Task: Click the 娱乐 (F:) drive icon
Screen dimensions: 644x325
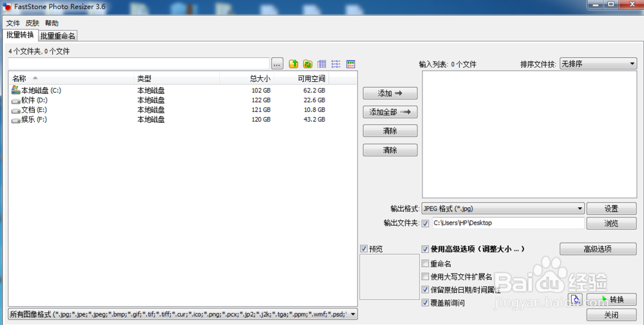Action: 15,120
